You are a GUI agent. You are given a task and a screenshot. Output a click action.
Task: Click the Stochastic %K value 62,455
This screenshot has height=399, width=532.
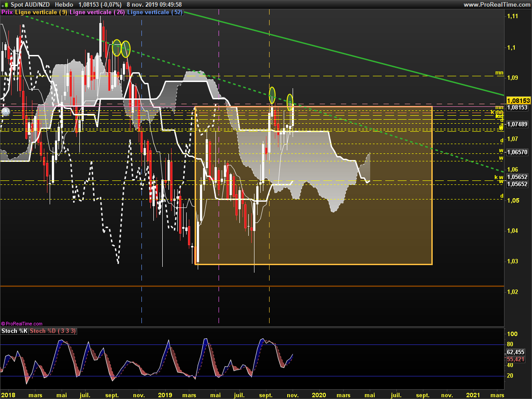point(515,352)
